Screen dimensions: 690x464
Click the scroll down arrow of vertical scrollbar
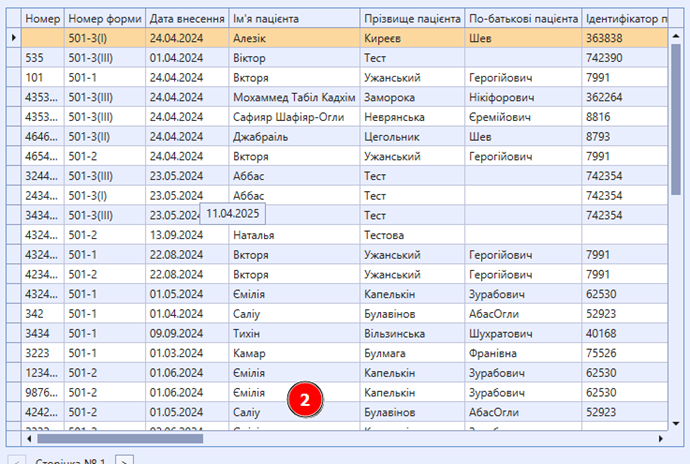[x=676, y=423]
